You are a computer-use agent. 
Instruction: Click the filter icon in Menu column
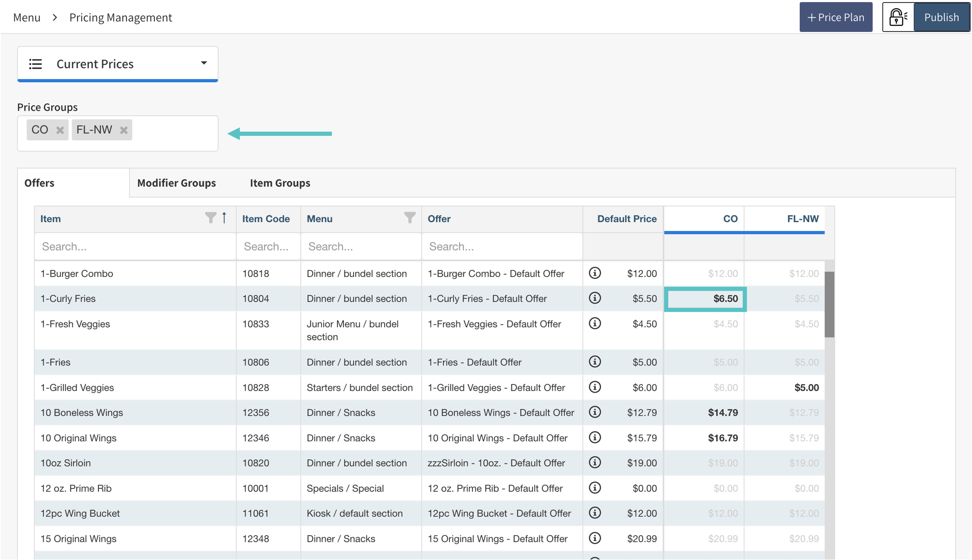[x=410, y=218]
